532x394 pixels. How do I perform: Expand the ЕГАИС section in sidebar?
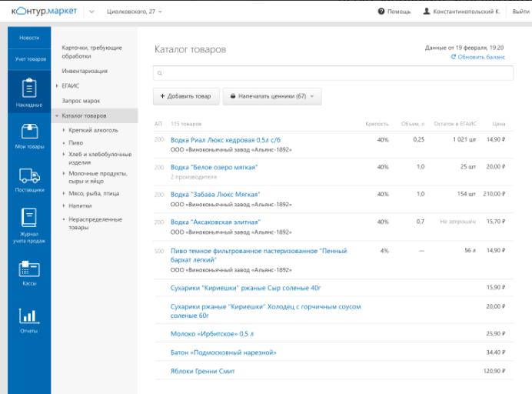point(57,85)
